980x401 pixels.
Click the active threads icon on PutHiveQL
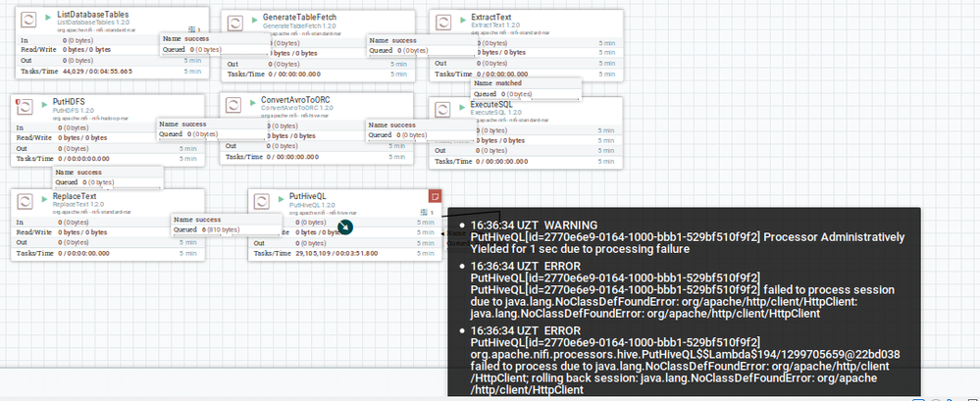(424, 213)
